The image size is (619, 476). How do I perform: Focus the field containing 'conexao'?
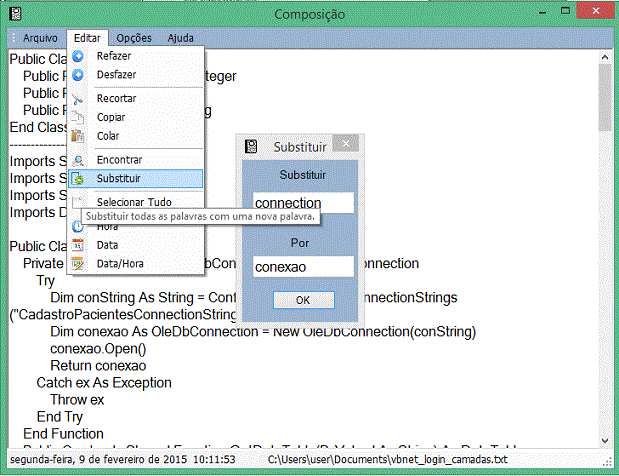pyautogui.click(x=303, y=267)
